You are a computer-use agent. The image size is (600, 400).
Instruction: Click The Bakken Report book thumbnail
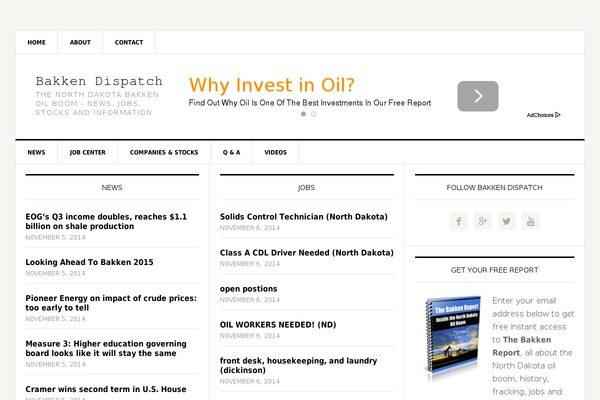453,338
